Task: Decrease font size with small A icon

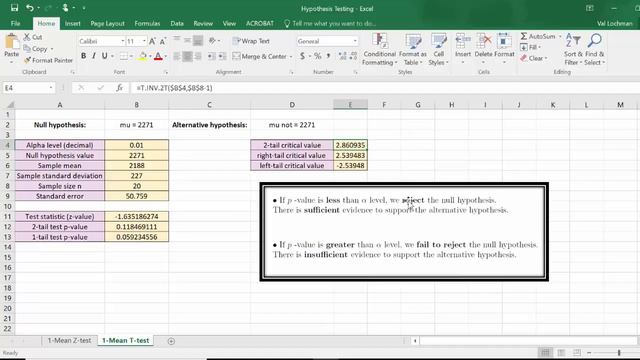Action: [162, 41]
